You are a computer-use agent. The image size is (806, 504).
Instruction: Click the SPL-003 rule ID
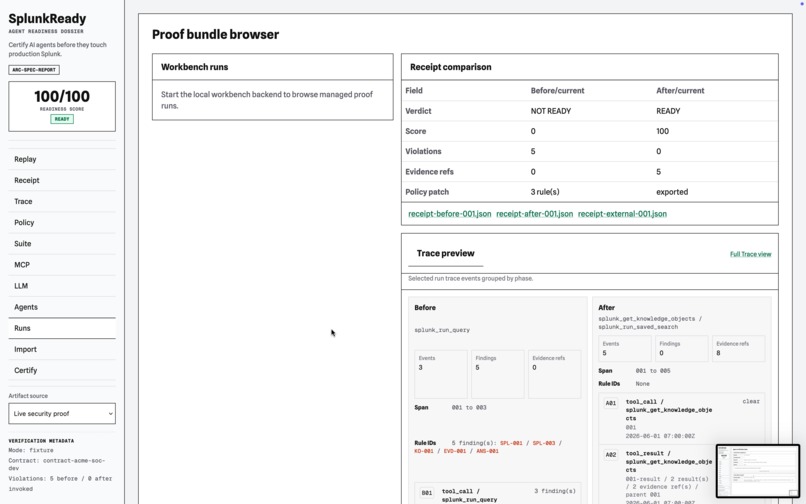543,443
